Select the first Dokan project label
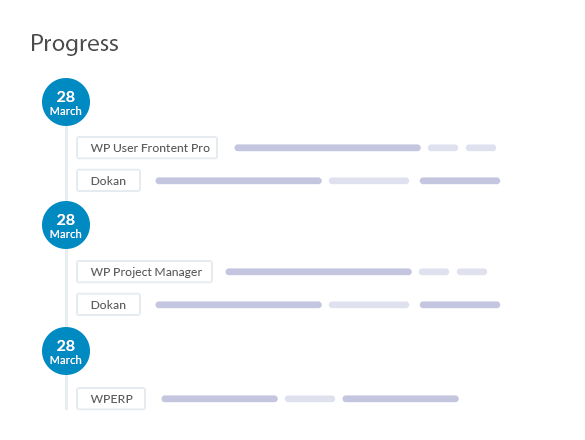 click(109, 181)
